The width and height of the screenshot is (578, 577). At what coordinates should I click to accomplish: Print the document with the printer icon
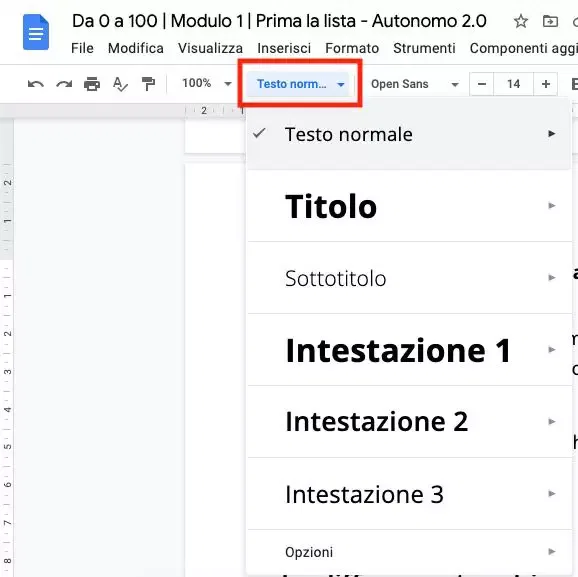pyautogui.click(x=92, y=84)
